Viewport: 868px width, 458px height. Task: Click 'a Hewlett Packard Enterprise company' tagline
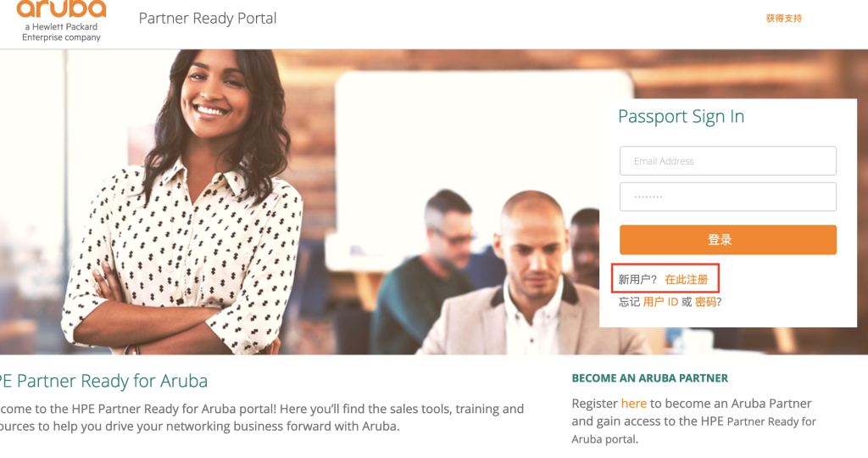[61, 32]
